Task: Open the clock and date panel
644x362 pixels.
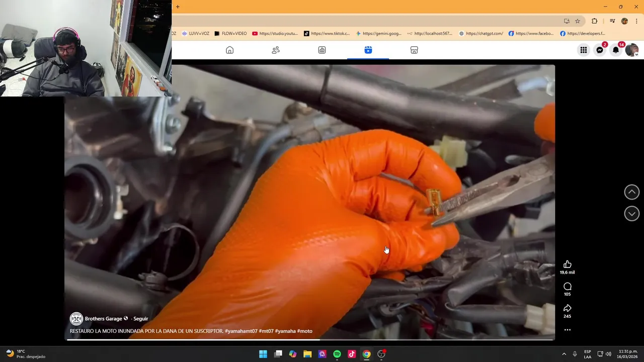Action: [628, 354]
